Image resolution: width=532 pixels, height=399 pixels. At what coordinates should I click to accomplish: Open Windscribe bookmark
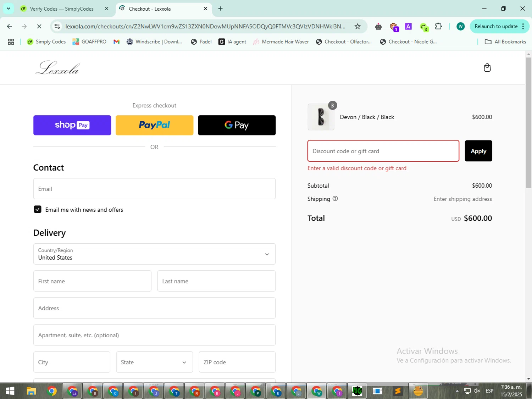(x=154, y=42)
